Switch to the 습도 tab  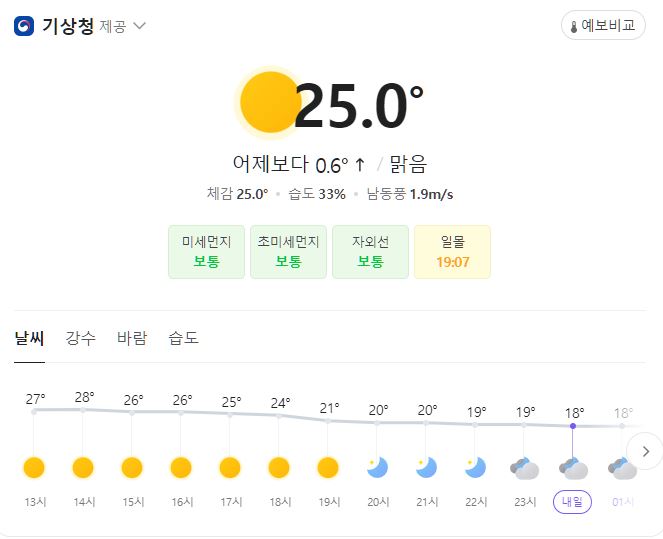click(184, 338)
